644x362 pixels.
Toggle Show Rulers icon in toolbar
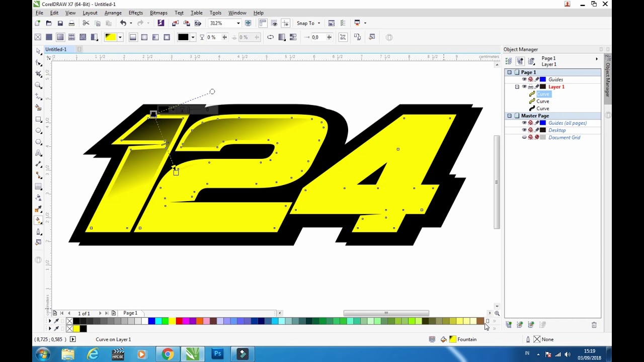[263, 23]
